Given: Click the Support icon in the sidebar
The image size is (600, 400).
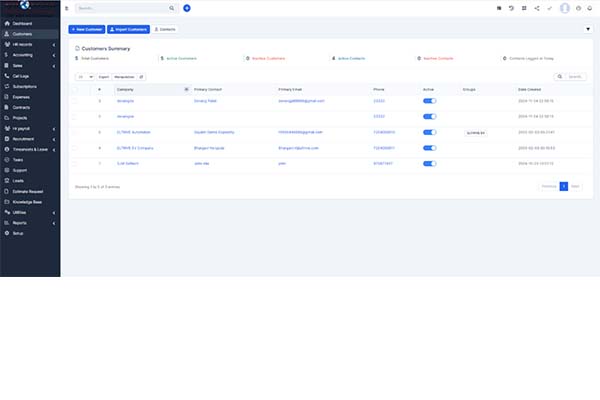Looking at the screenshot, I should pos(7,170).
